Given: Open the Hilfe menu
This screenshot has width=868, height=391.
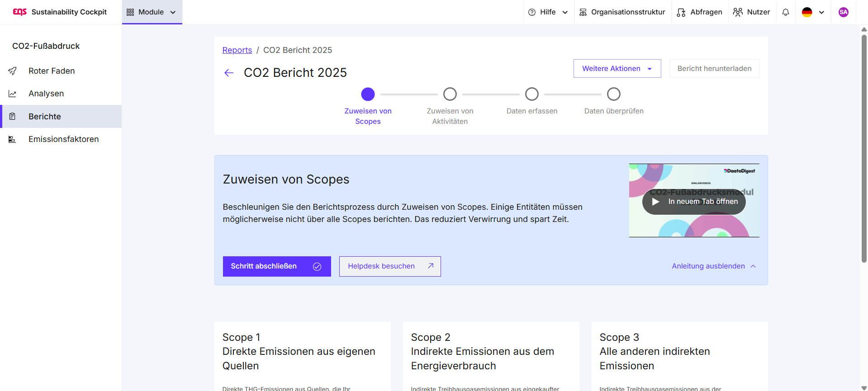Looking at the screenshot, I should (x=548, y=12).
